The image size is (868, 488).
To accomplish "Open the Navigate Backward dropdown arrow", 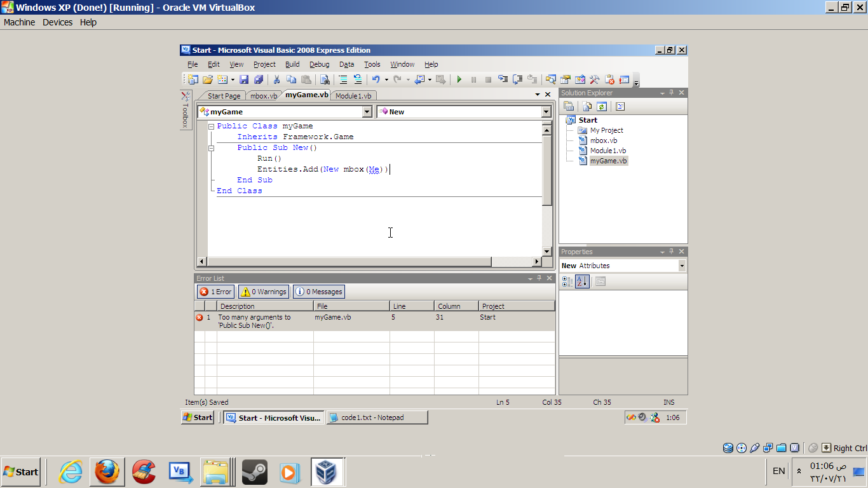I will (430, 80).
